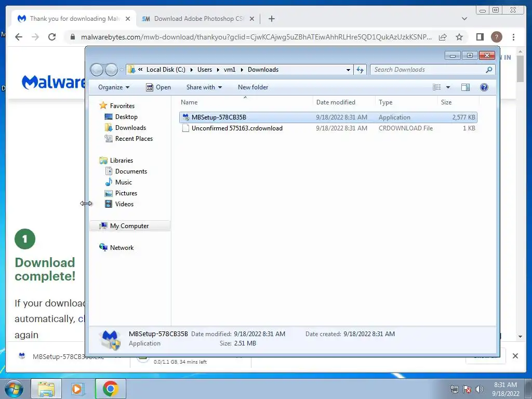532x399 pixels.
Task: Open Chrome three-dot menu
Action: point(513,37)
